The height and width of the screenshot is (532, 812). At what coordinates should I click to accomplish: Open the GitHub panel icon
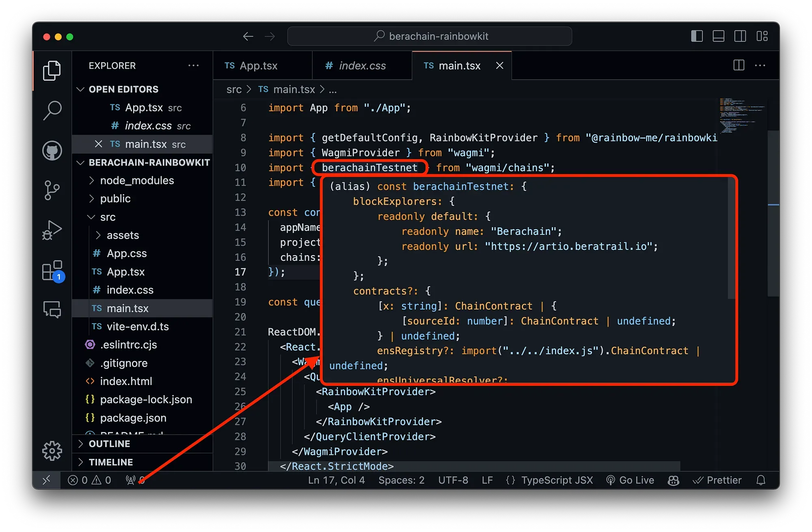[x=52, y=151]
